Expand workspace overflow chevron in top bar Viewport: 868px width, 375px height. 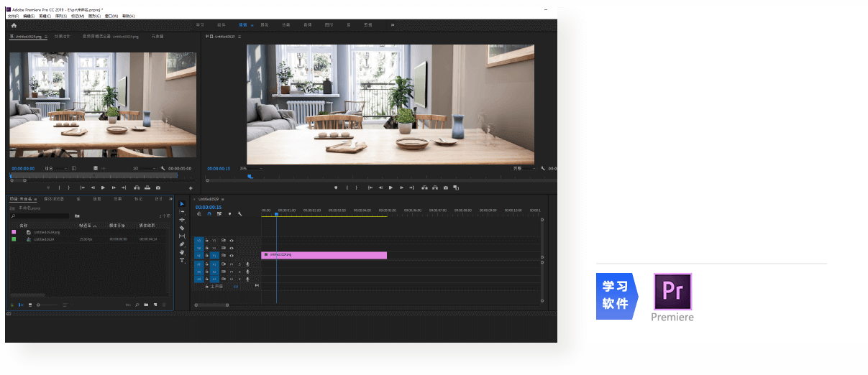pyautogui.click(x=393, y=24)
